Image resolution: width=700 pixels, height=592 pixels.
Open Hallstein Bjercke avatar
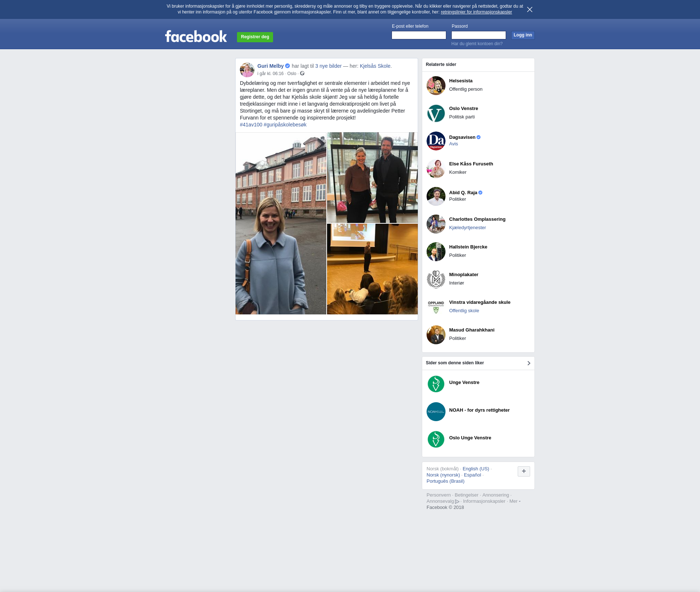point(436,252)
